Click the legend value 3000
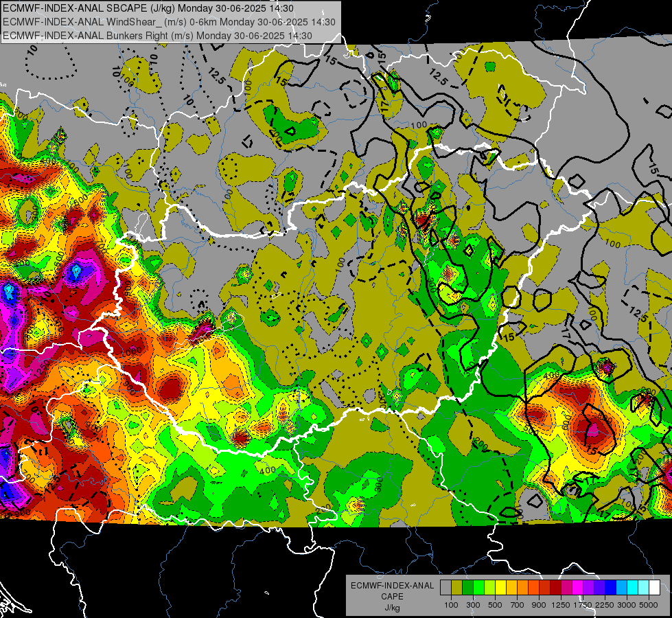Screen dimensions: 672x618 pos(627,605)
